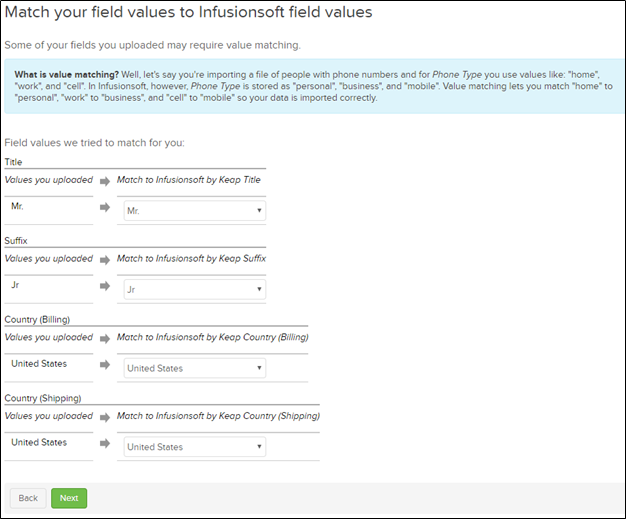Screen dimensions: 626x519
Task: Click the arrow icon in Suffix header row
Action: [x=105, y=260]
